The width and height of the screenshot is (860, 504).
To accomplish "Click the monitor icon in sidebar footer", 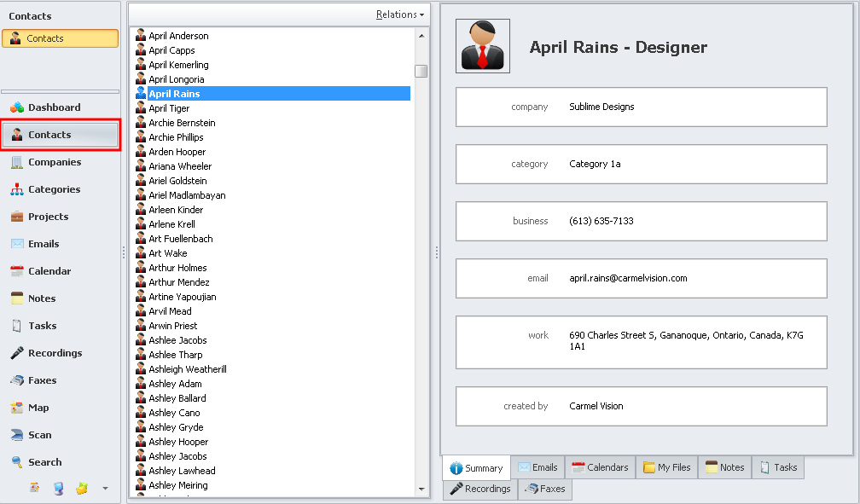I will [x=58, y=489].
